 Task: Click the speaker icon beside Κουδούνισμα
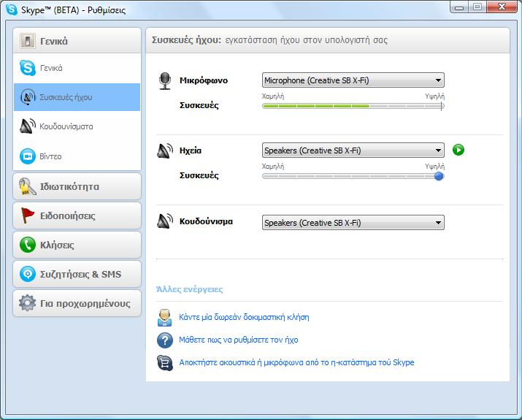pyautogui.click(x=165, y=221)
